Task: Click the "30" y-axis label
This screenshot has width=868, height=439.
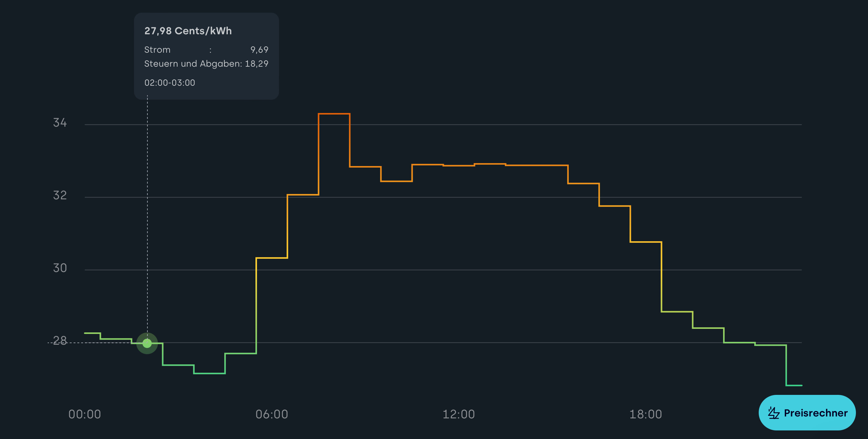Action: (x=60, y=268)
